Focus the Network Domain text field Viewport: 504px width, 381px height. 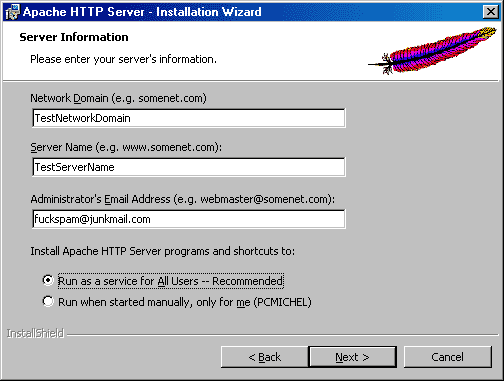pos(189,118)
